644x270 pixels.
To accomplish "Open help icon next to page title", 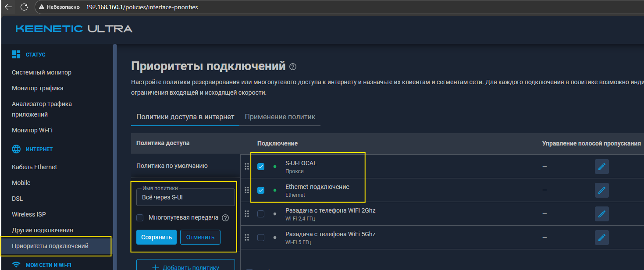I will (x=293, y=67).
